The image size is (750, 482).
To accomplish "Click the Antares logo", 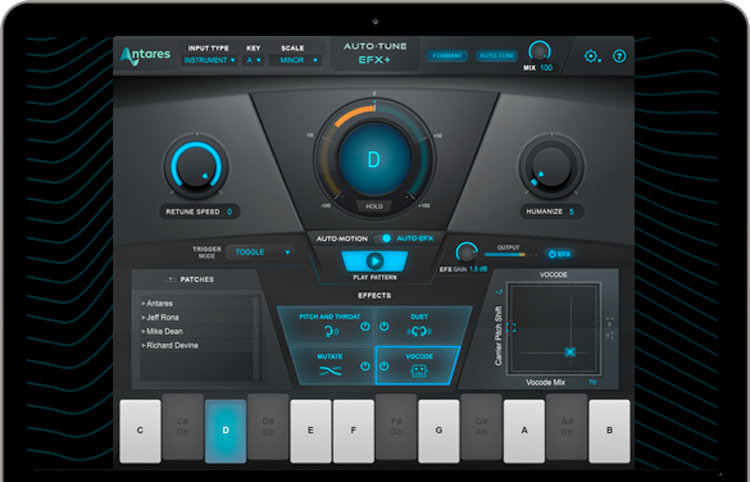I will [145, 55].
